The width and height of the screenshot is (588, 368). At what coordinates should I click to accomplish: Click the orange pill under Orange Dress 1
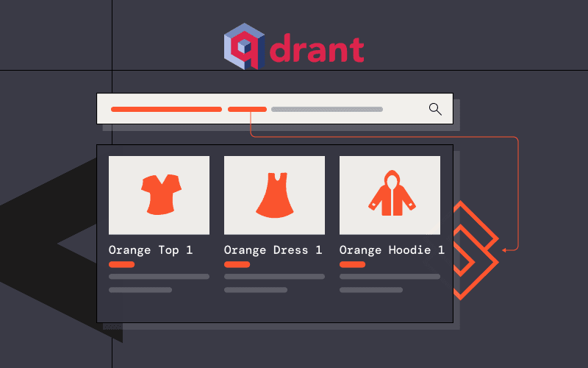237,264
